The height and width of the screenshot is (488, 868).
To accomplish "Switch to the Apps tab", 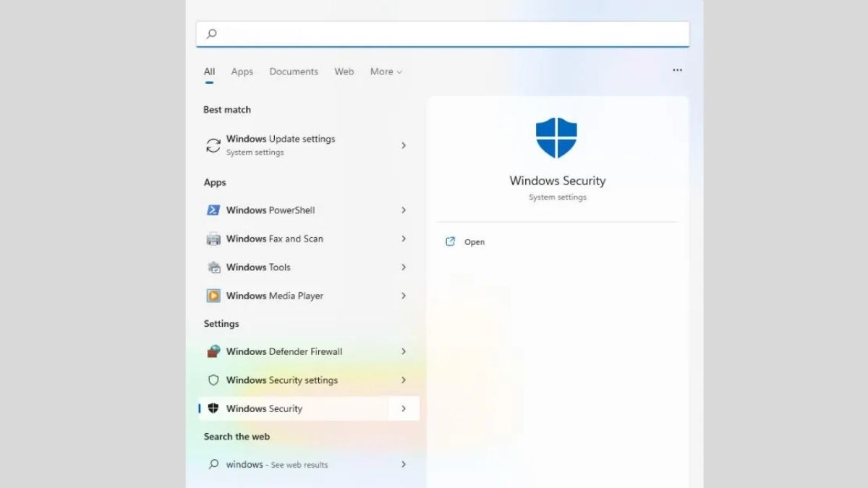I will tap(242, 72).
